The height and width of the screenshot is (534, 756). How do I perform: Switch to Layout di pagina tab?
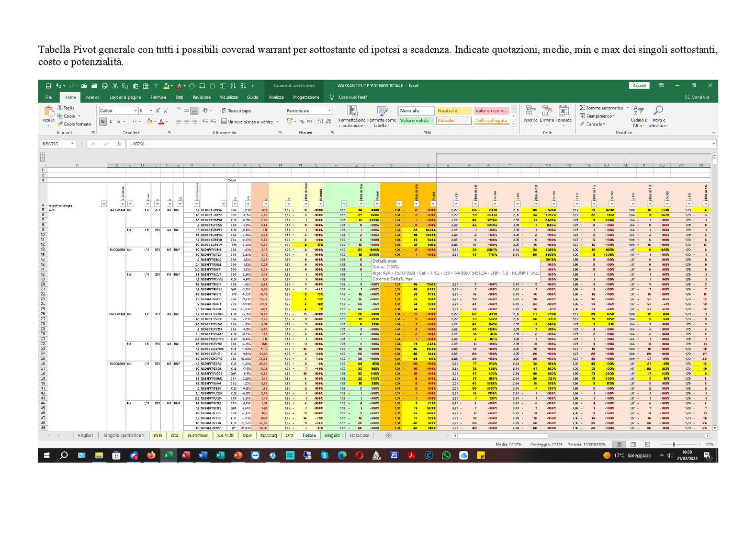pos(125,97)
